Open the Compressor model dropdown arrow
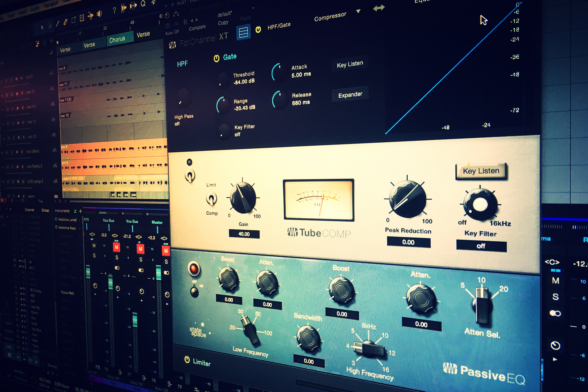This screenshot has width=588, height=392. [x=358, y=11]
